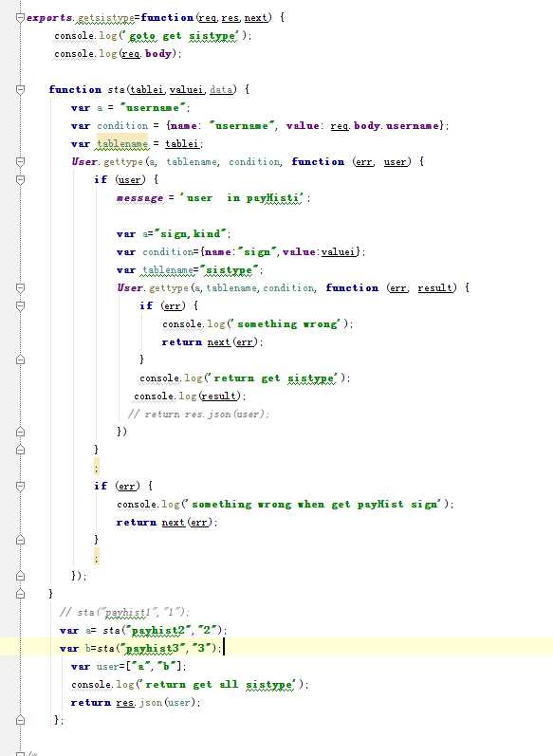
Task: Click the 'return get sistype' log string
Action: coord(274,378)
